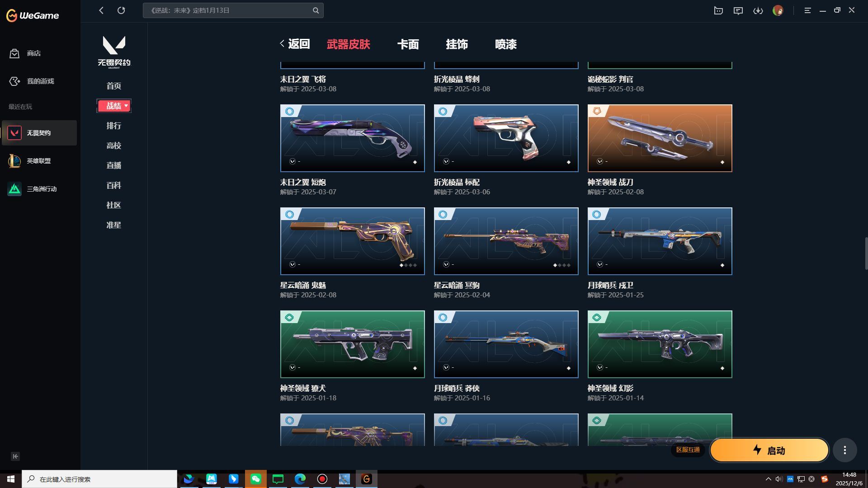
Task: Expand the 战绩 dropdown menu
Action: coord(114,105)
